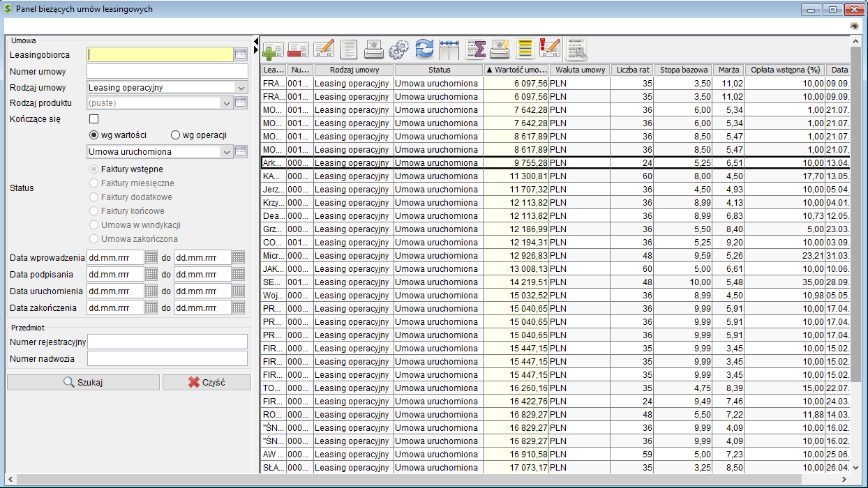Click the red minus delete record icon

(298, 49)
